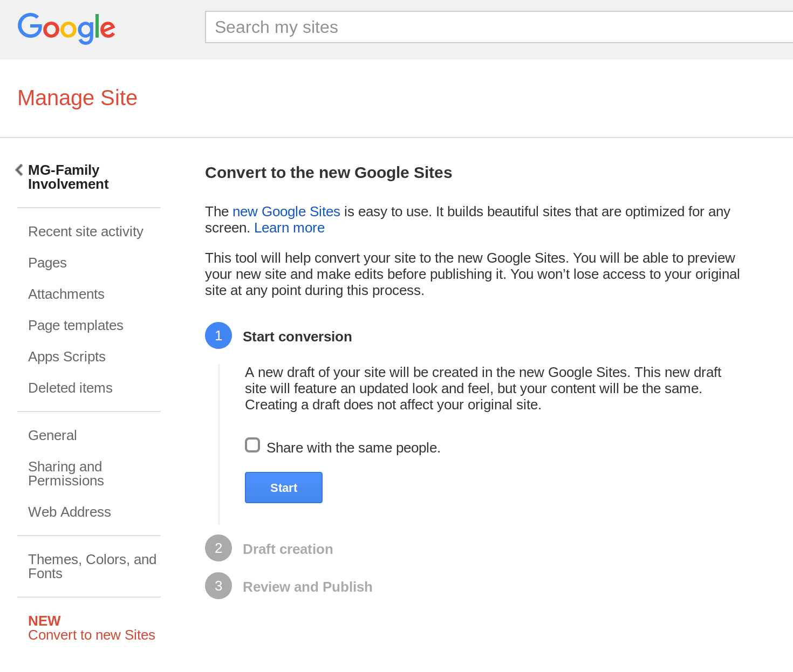Click the step 1 circle icon
Viewport: 793px width, 672px height.
click(218, 335)
